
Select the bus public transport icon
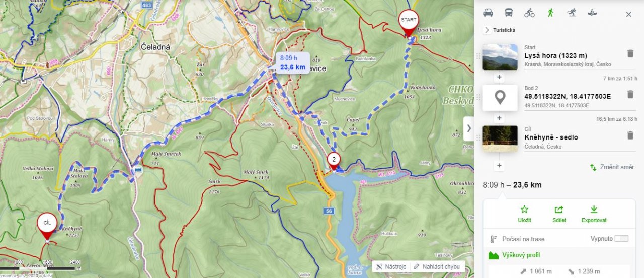[509, 13]
